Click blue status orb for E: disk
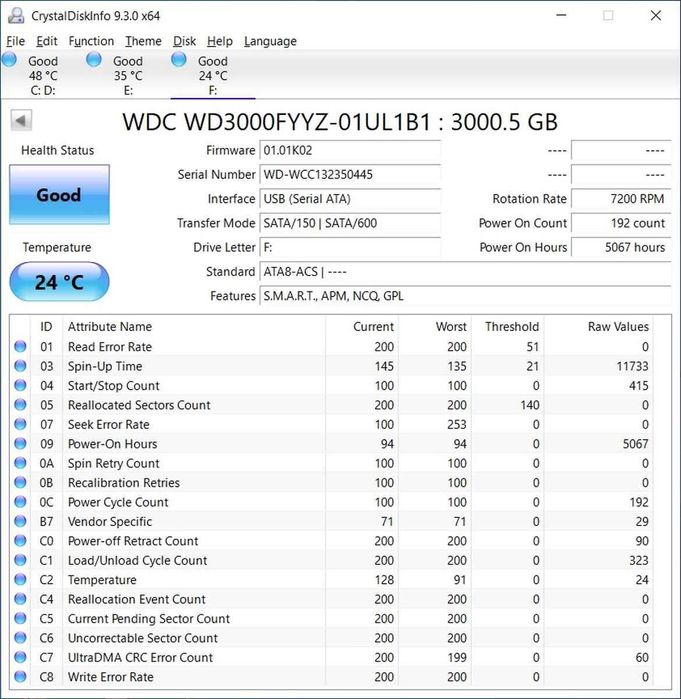Screen dimensions: 681x699 (x=94, y=59)
